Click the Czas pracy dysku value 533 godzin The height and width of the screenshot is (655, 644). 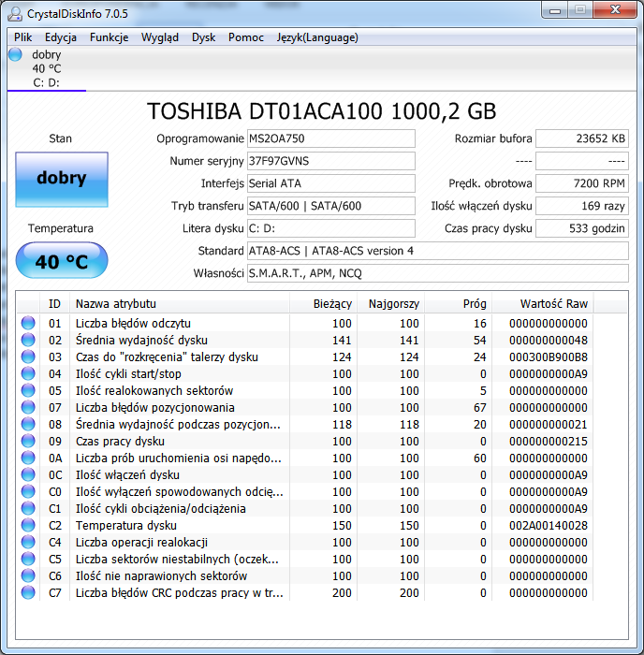(x=582, y=228)
